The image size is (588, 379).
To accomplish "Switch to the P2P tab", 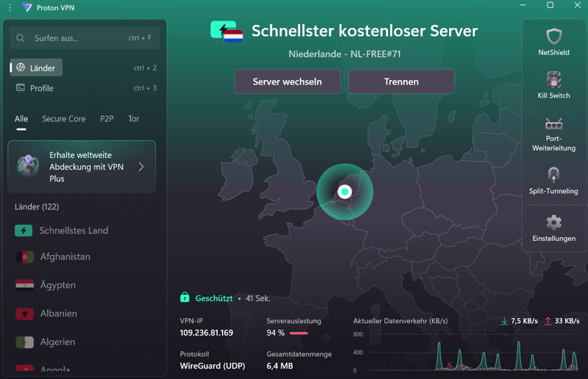I will coord(107,119).
